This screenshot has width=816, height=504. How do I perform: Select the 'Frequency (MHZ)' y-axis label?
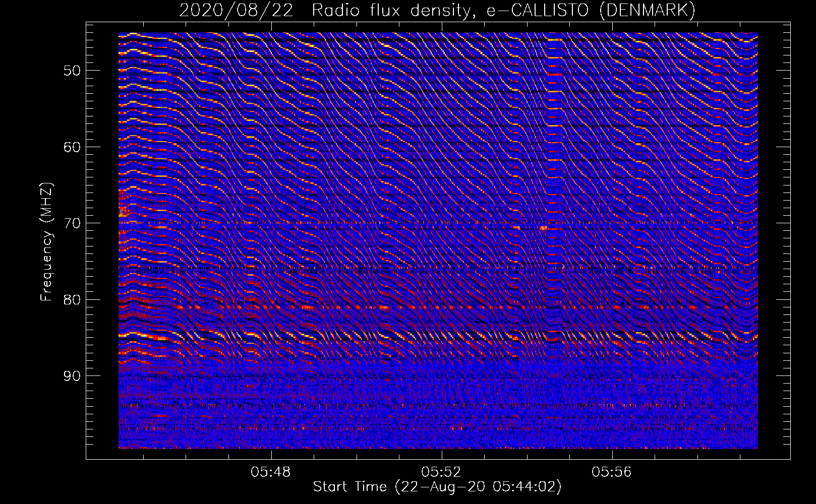pyautogui.click(x=46, y=242)
